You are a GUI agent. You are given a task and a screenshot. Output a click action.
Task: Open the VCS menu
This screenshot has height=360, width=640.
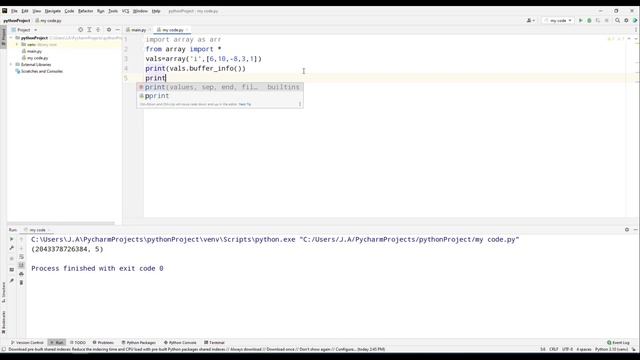125,11
